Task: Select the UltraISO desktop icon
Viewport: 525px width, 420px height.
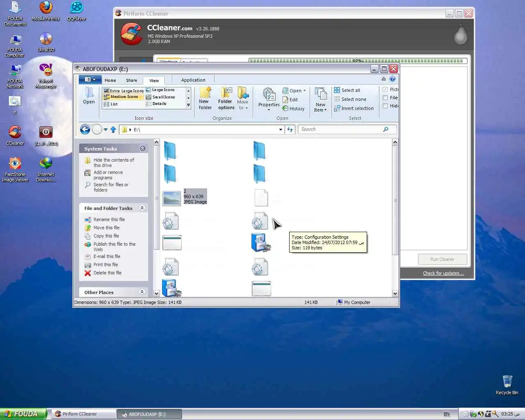Action: point(46,43)
